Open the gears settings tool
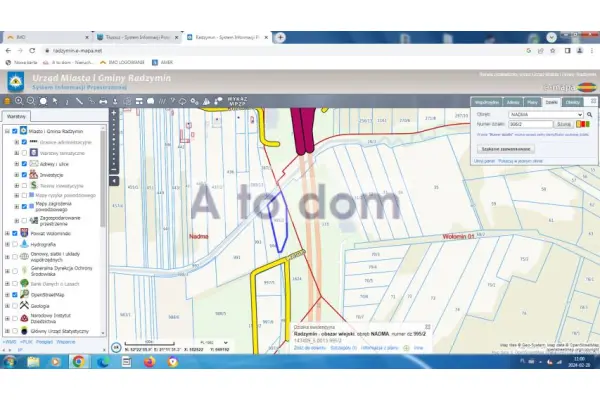Screen dimensions: 600x400 (x=194, y=101)
